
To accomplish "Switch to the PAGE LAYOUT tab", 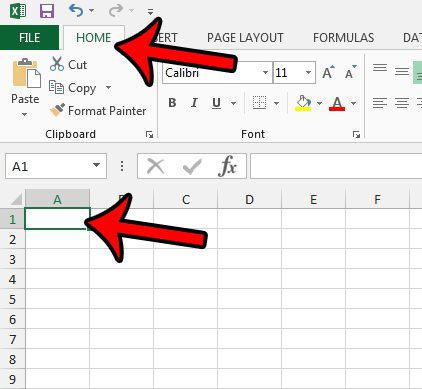I will pyautogui.click(x=245, y=38).
